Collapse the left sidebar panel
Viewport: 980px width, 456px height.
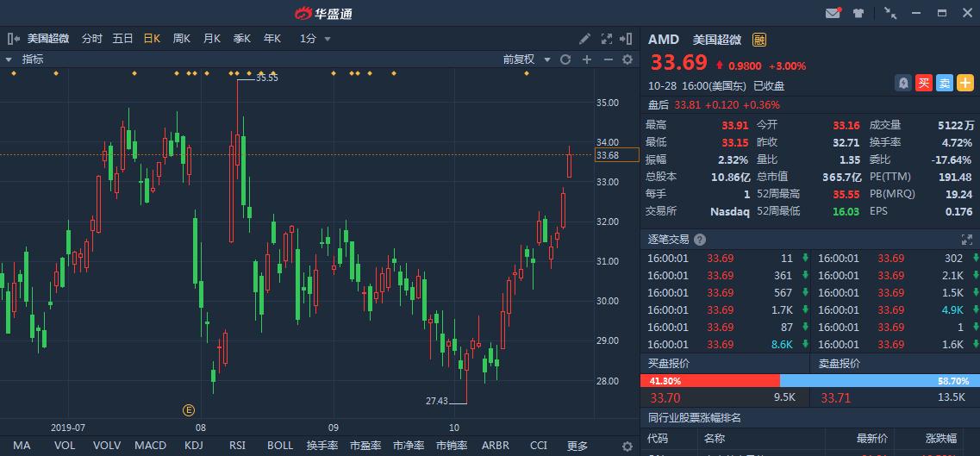pos(13,39)
